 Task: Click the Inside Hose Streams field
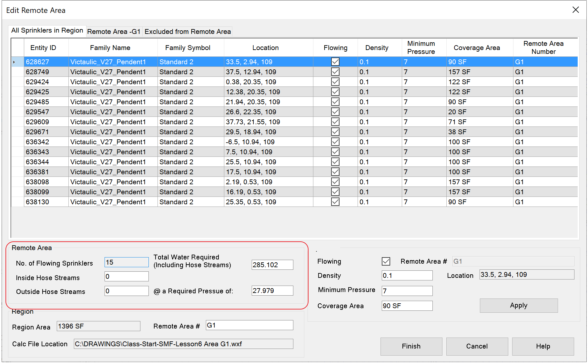127,276
